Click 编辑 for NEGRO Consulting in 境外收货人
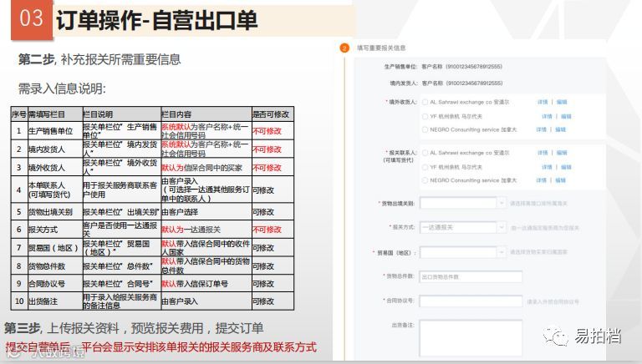Screen dimensions: 642x364 [x=561, y=129]
